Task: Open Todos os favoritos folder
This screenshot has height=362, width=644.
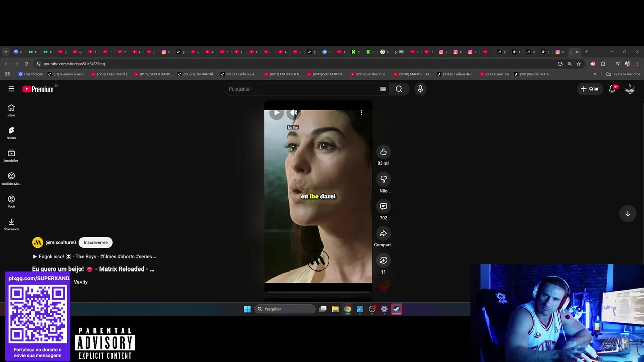Action: pyautogui.click(x=623, y=74)
